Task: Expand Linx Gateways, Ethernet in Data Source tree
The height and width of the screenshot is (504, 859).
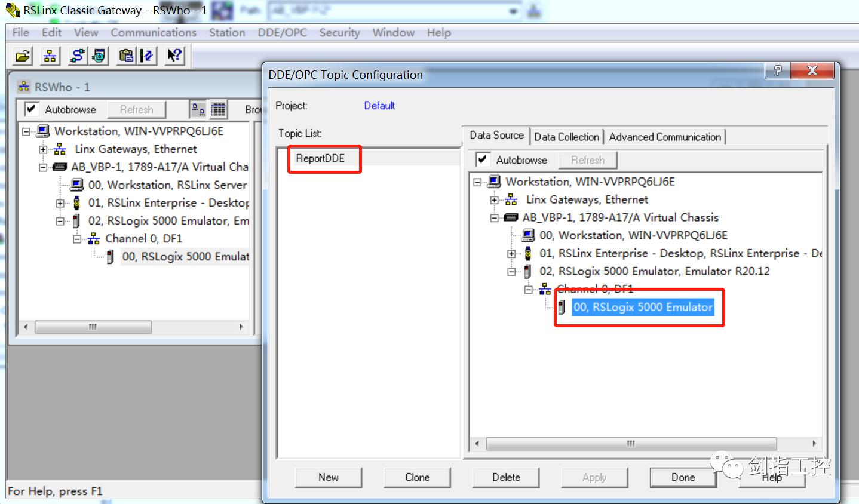Action: 494,200
